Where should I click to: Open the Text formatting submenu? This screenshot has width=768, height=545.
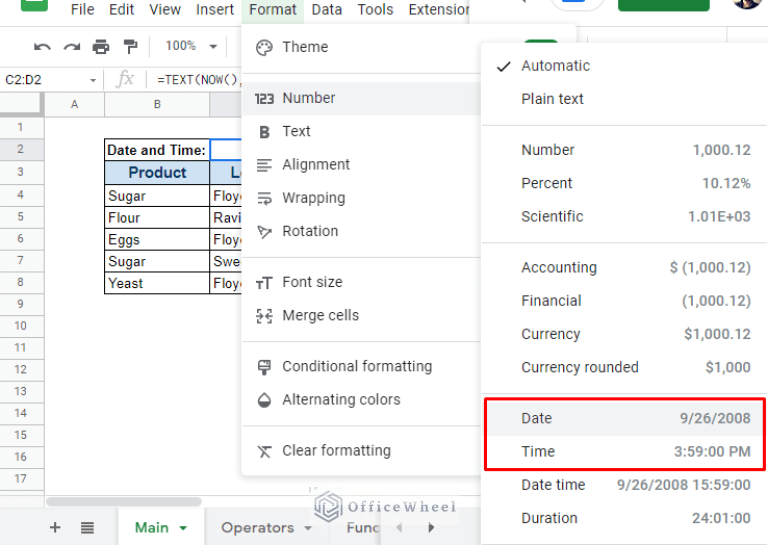361,131
